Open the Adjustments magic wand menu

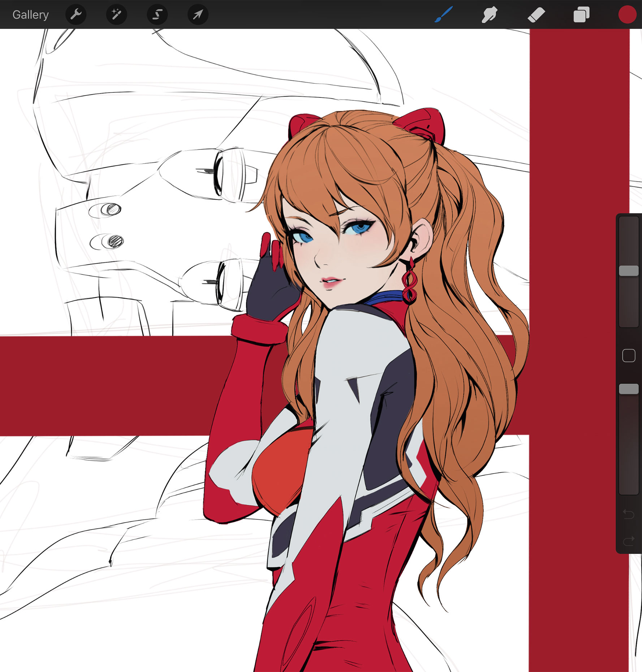(x=116, y=14)
